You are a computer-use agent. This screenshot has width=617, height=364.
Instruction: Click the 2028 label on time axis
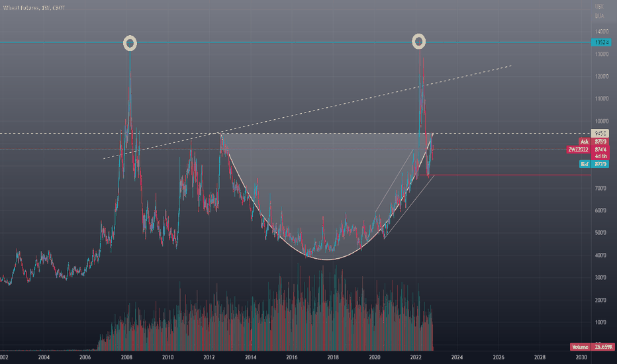[x=540, y=357]
